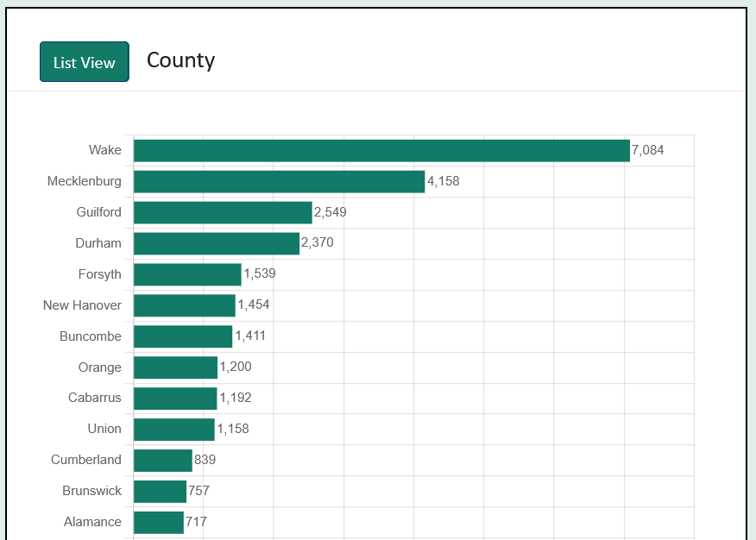Click the Alamance axis label
The image size is (756, 540).
[x=92, y=522]
